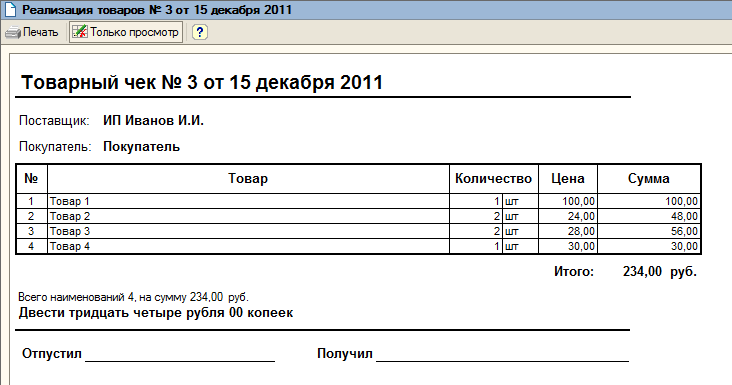732x385 pixels.
Task: Click the document icon in the title bar
Action: pos(10,10)
